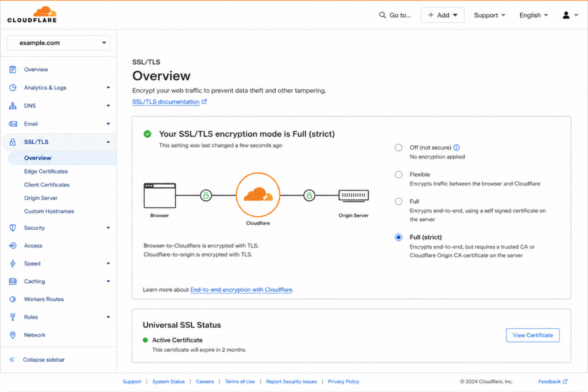Open the Report Security Issues footer link
Image resolution: width=588 pixels, height=392 pixels.
291,382
